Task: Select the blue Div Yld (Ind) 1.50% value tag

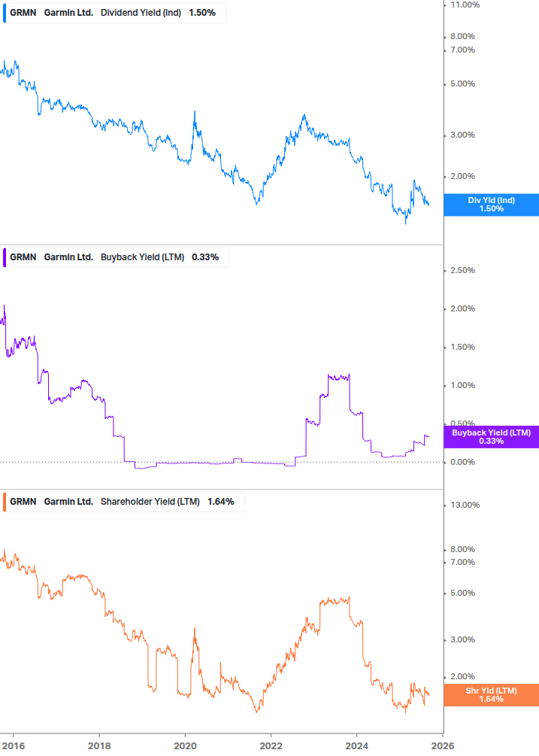Action: (x=492, y=205)
